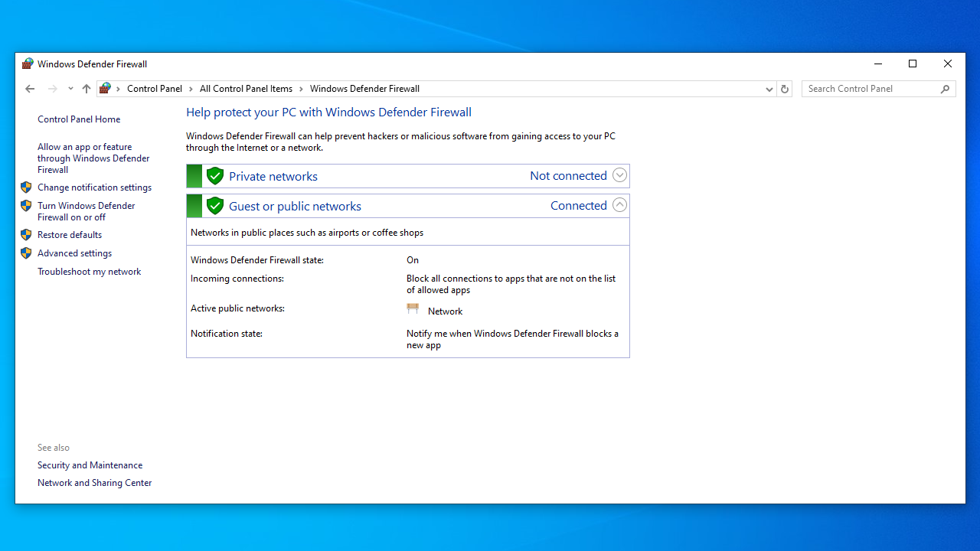Collapse the Guest or public networks section
This screenshot has width=980, height=551.
(x=619, y=205)
